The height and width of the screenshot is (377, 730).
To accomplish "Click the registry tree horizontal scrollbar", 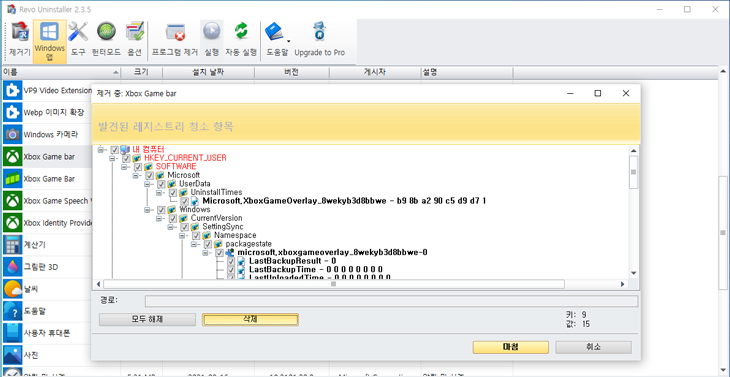I will pyautogui.click(x=334, y=284).
